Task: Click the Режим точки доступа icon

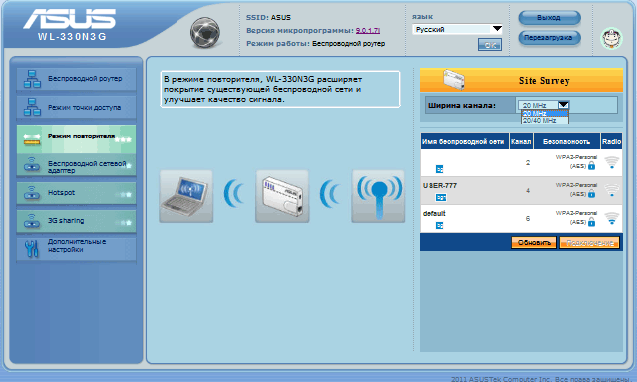Action: [32, 107]
